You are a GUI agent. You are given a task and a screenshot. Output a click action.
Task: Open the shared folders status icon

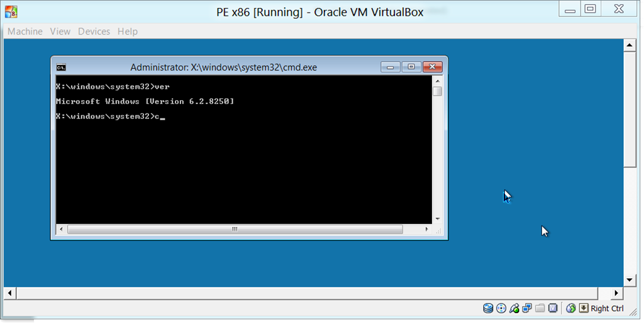(540, 308)
